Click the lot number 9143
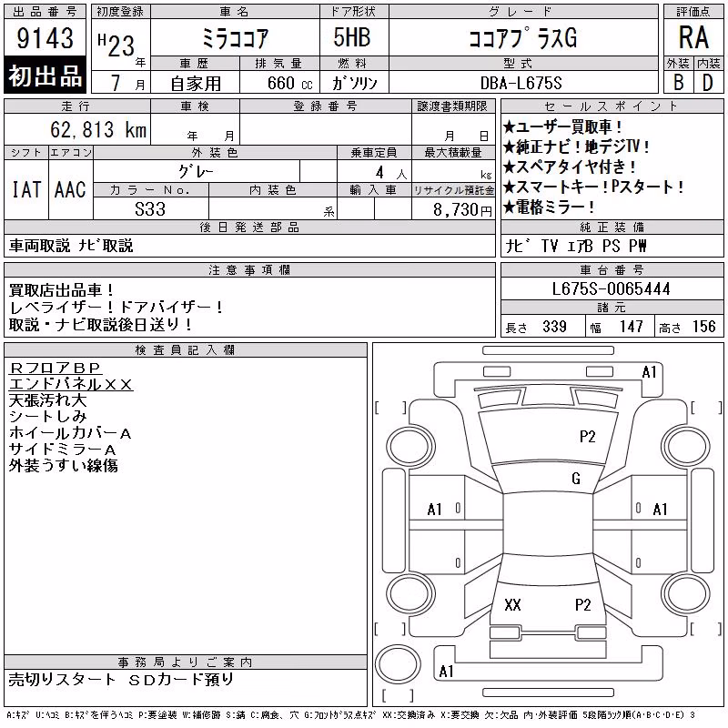 (x=45, y=38)
